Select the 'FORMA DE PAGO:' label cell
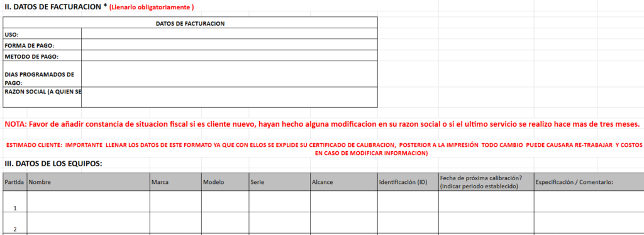644x235 pixels. click(42, 45)
